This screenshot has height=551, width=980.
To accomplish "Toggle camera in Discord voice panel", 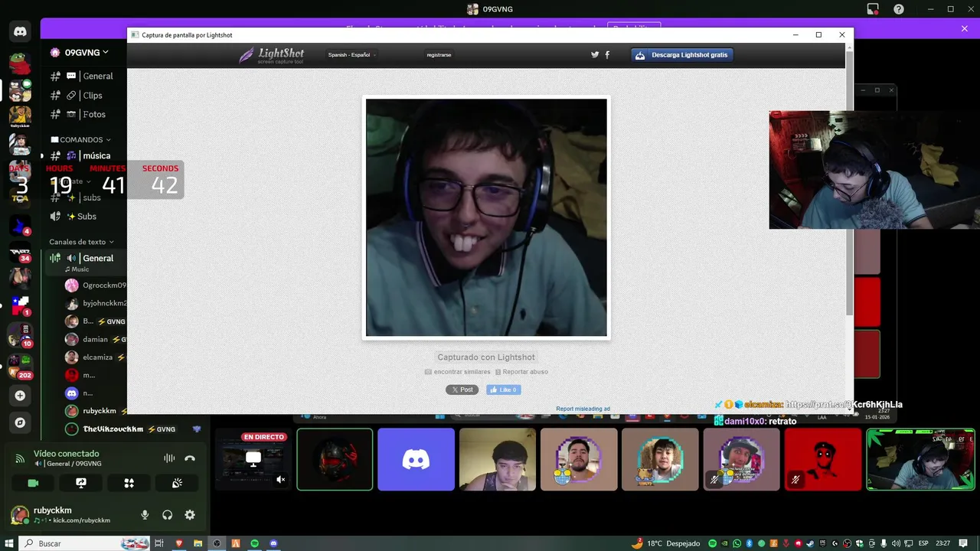I will pos(33,483).
